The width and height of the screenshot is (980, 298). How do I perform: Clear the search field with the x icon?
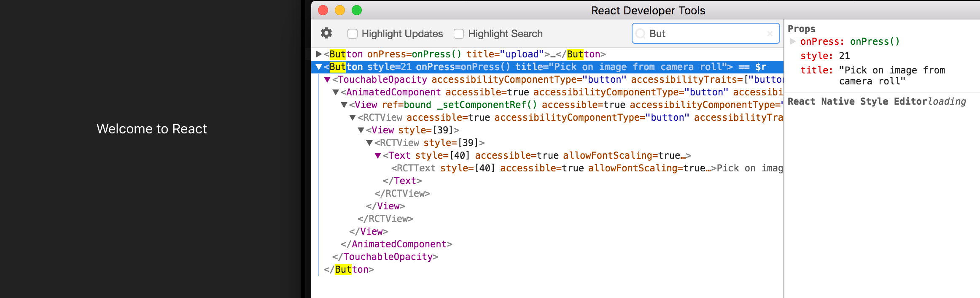pyautogui.click(x=770, y=34)
